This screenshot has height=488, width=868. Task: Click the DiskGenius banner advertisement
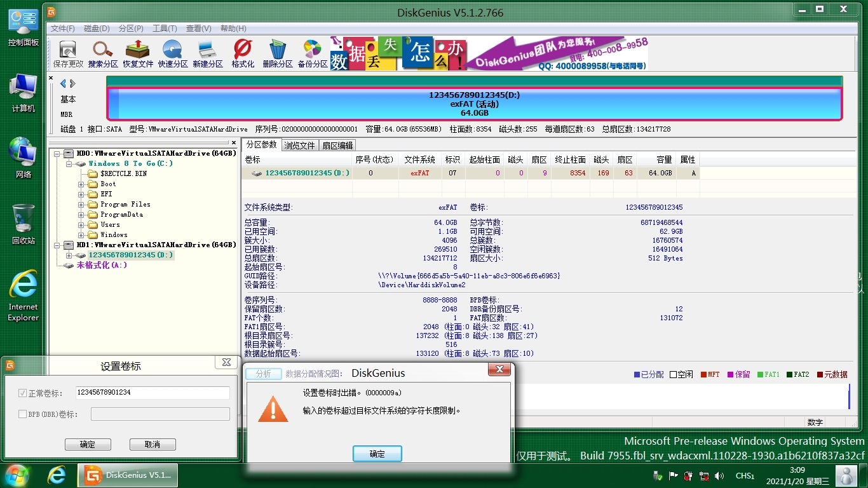tap(489, 53)
